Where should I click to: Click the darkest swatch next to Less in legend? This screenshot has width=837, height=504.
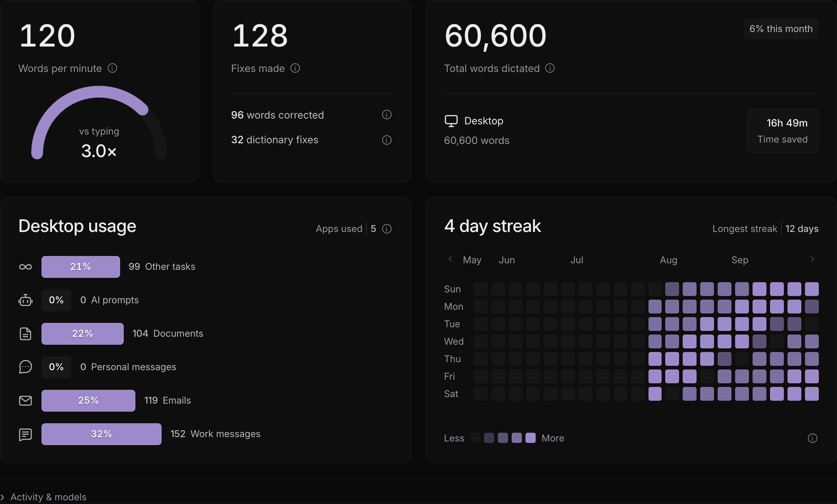[475, 438]
